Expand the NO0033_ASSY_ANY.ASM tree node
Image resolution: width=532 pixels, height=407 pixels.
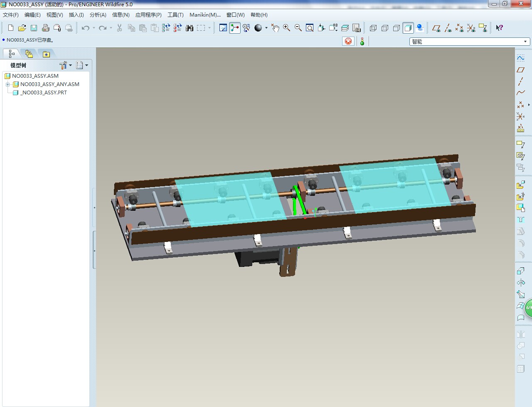(x=7, y=84)
